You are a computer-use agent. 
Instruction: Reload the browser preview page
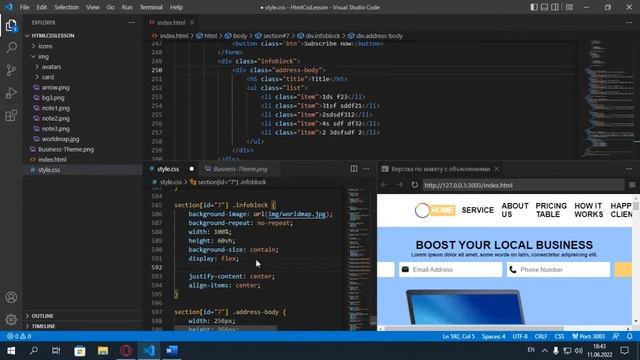click(x=415, y=185)
